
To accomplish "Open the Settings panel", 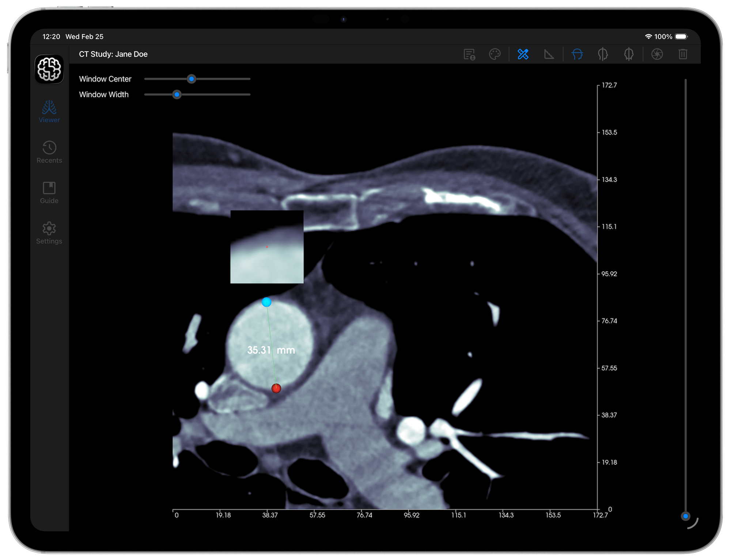I will click(x=49, y=233).
